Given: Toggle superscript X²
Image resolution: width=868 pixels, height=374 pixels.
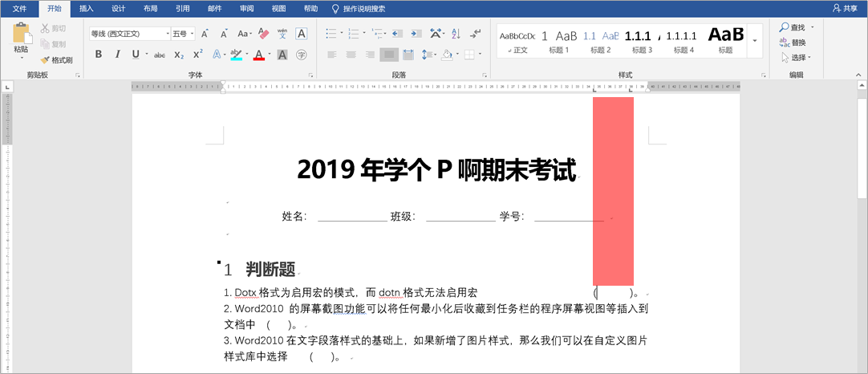Looking at the screenshot, I should click(197, 55).
